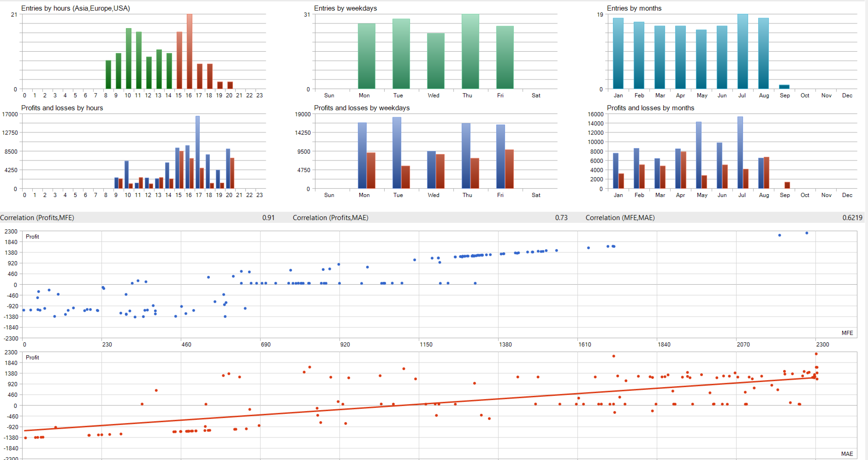The width and height of the screenshot is (868, 460).
Task: Click the Jul bar in Entries by months
Action: click(743, 51)
